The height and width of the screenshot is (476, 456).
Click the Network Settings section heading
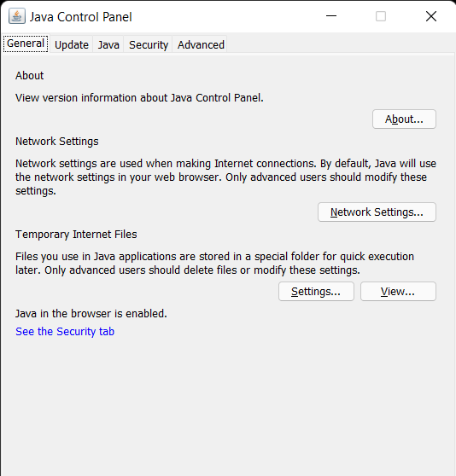pyautogui.click(x=57, y=142)
